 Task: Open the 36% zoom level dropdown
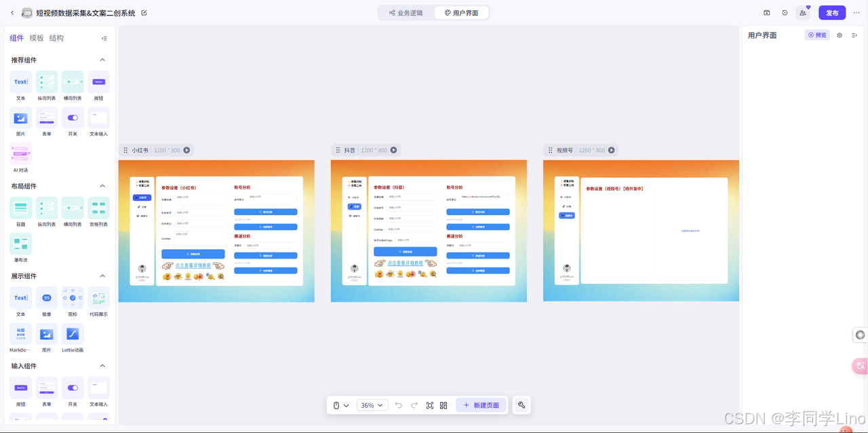pos(372,405)
